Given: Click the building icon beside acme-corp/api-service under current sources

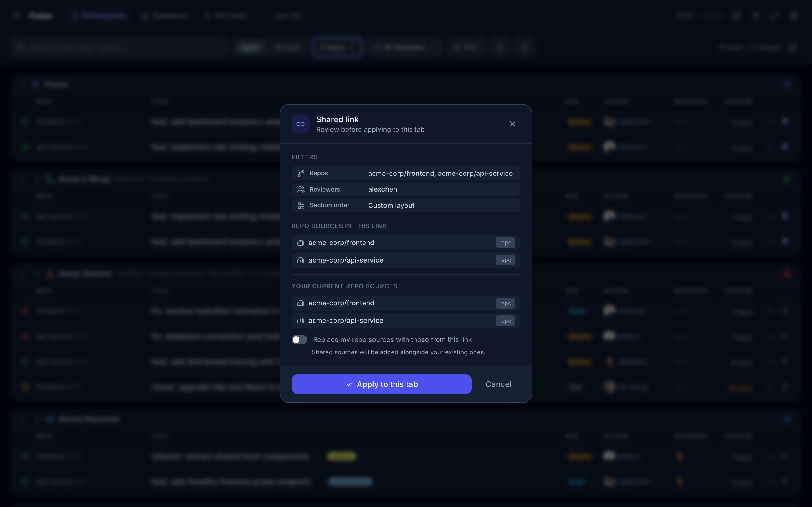Looking at the screenshot, I should point(300,321).
